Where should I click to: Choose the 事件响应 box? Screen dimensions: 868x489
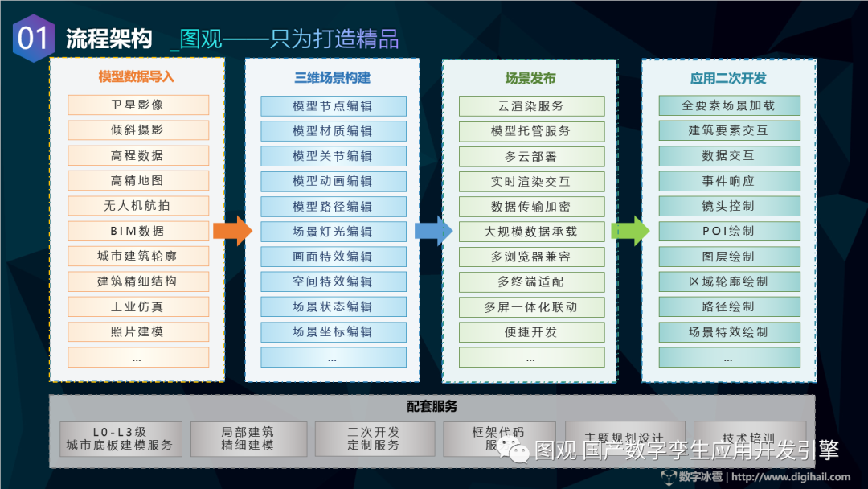click(x=729, y=181)
